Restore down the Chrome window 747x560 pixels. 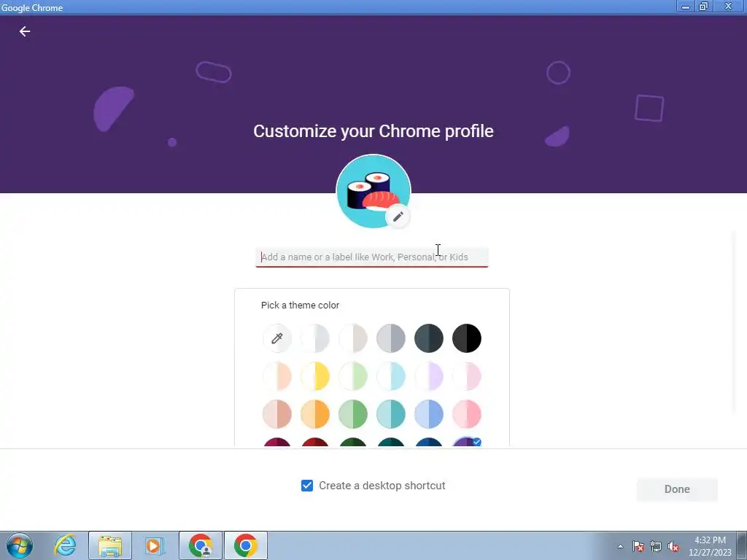coord(704,6)
